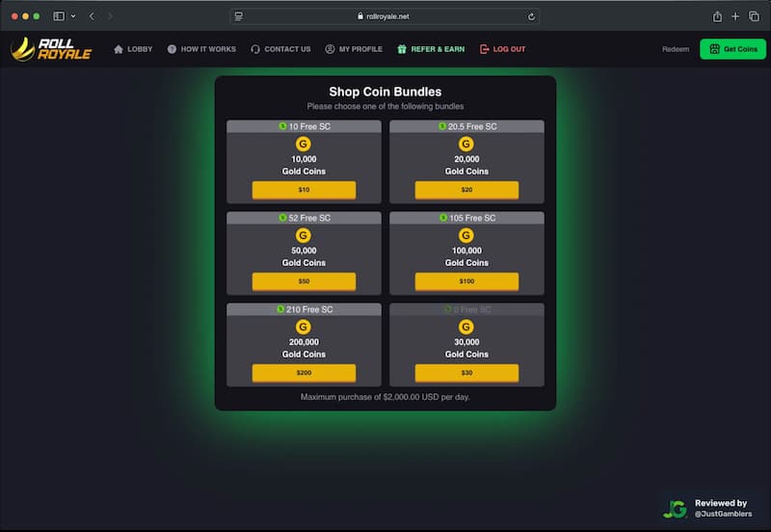
Task: Click the page reader icon in address bar
Action: [238, 16]
